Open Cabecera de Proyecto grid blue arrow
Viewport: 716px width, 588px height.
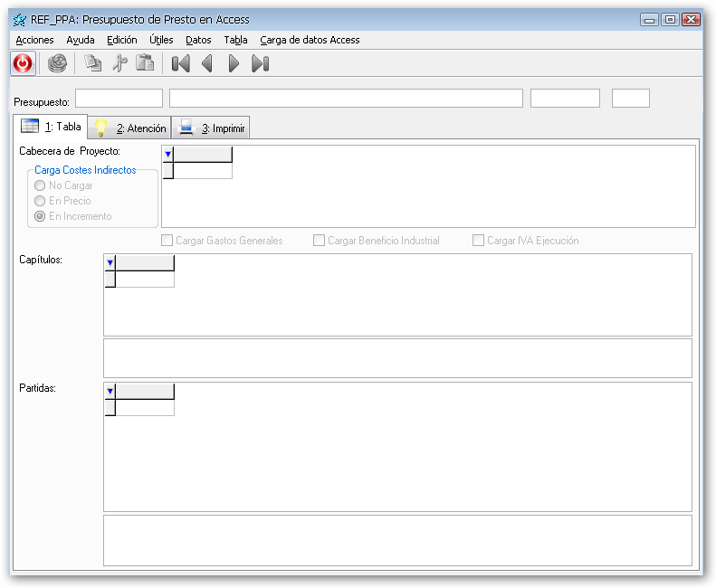coord(168,155)
